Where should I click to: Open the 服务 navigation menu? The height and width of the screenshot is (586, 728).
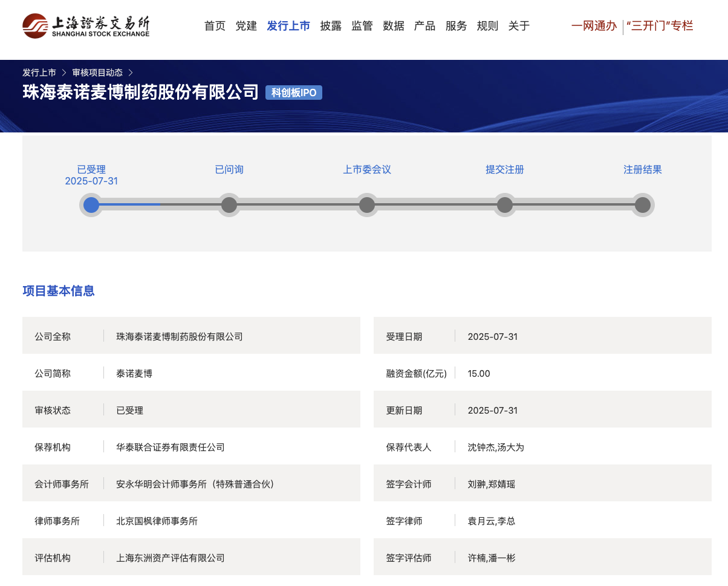point(457,26)
